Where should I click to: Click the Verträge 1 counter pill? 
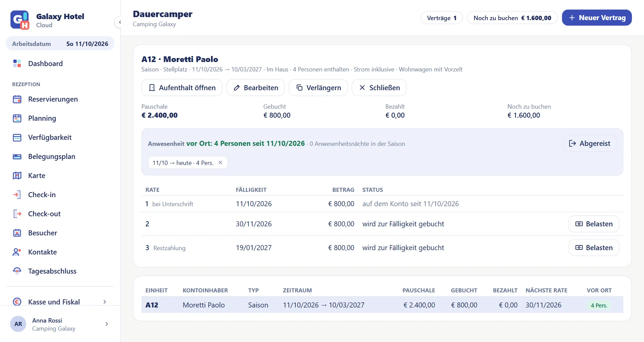[x=441, y=18]
